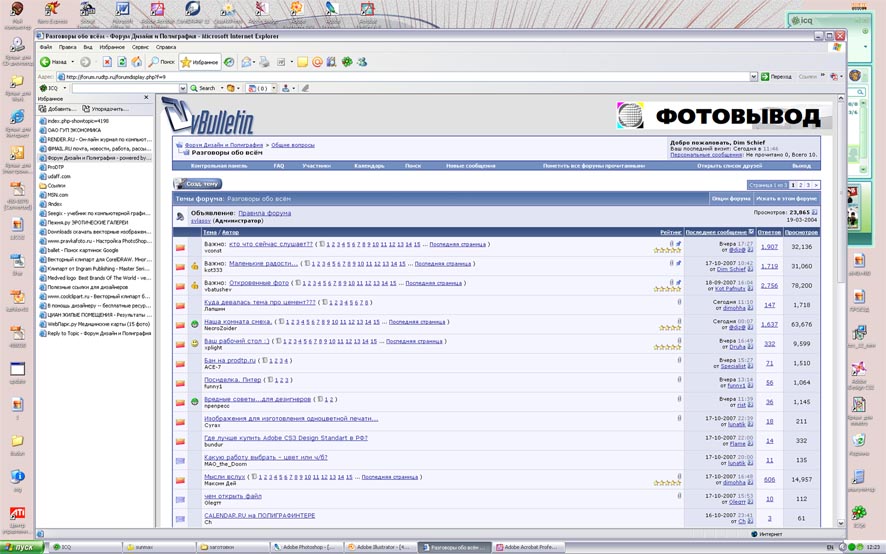Viewport: 886px width, 554px height.
Task: Open Искать в этом форуме dropdown
Action: point(787,198)
